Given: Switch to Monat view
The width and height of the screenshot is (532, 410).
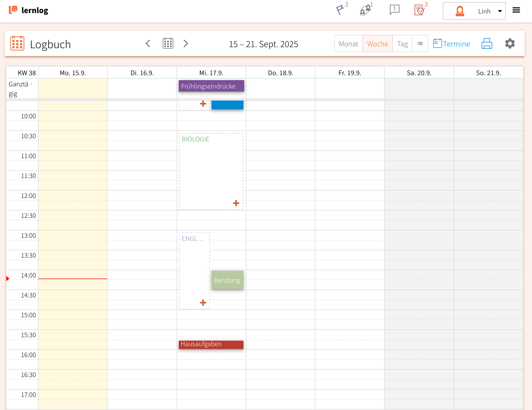Looking at the screenshot, I should (348, 44).
